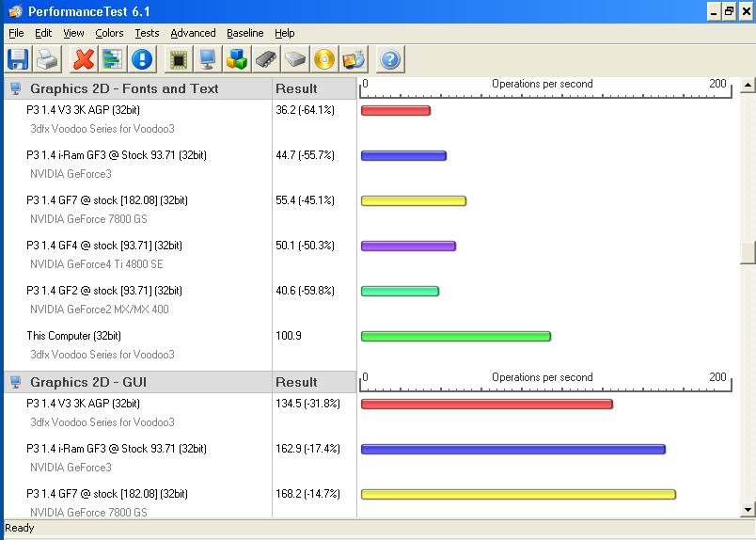Click result value '168.2 (-14.7%)'
Screen dimensions: 756x540
coord(307,494)
